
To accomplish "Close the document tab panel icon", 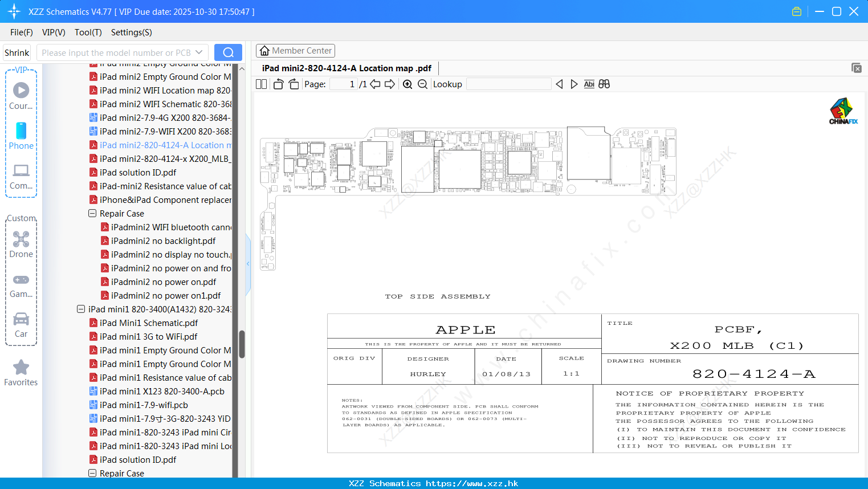I will [x=857, y=68].
